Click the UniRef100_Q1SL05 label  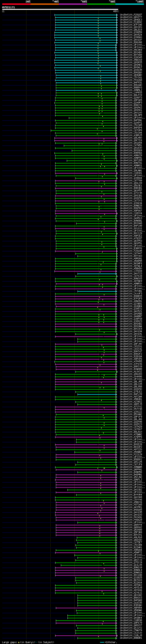131,565
